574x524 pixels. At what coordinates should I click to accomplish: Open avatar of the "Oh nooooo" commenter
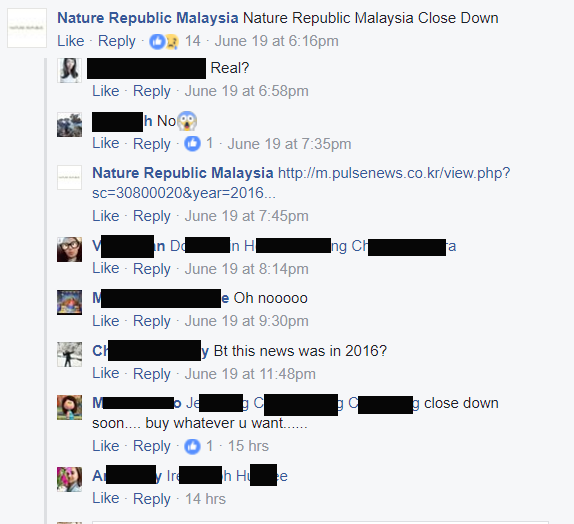coord(69,302)
